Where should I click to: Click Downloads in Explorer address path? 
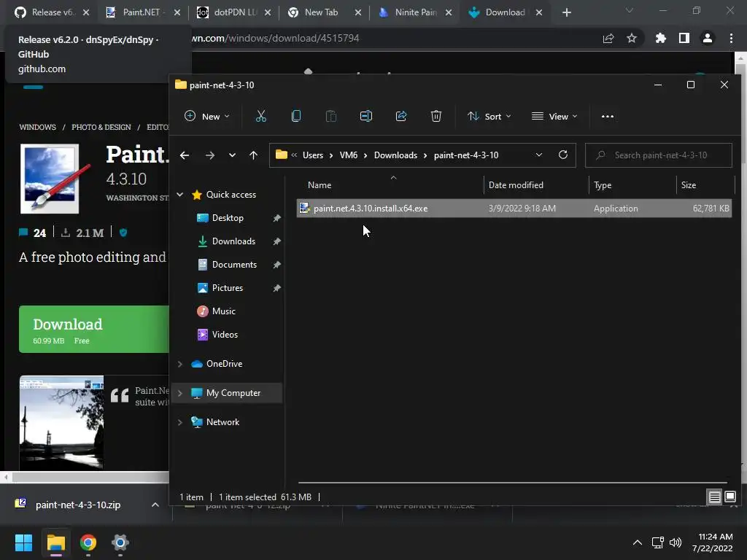coord(395,155)
